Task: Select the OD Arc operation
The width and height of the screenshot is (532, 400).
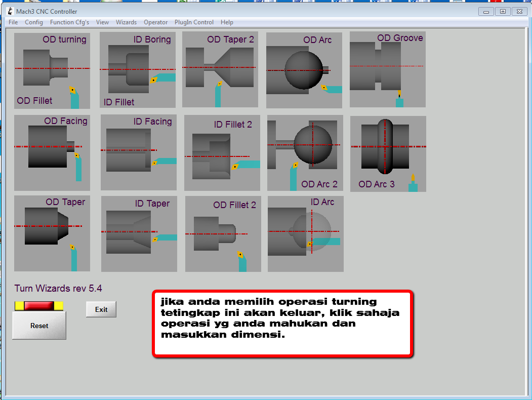Action: 304,69
